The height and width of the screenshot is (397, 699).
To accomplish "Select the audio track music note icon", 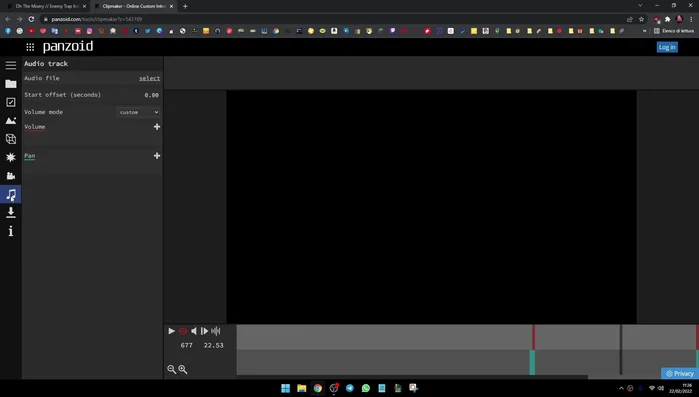I will tap(11, 194).
